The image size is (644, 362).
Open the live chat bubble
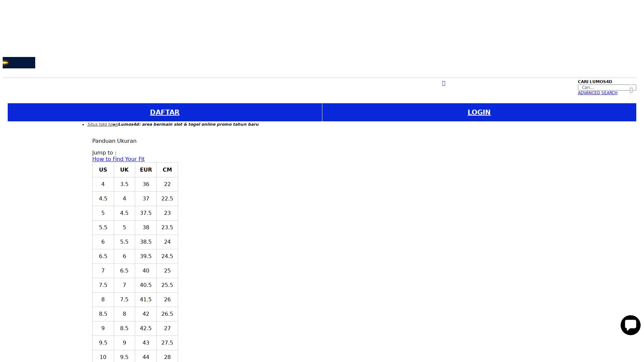(630, 325)
